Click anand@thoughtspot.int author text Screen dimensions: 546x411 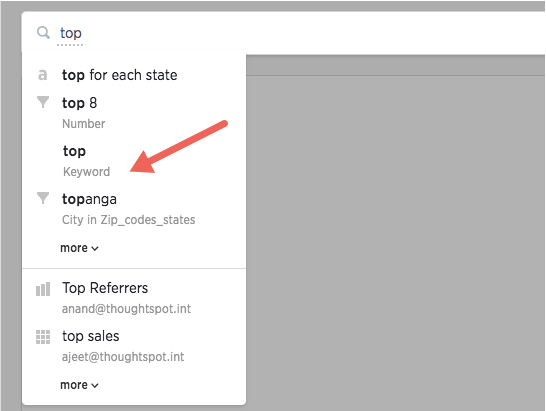point(126,309)
